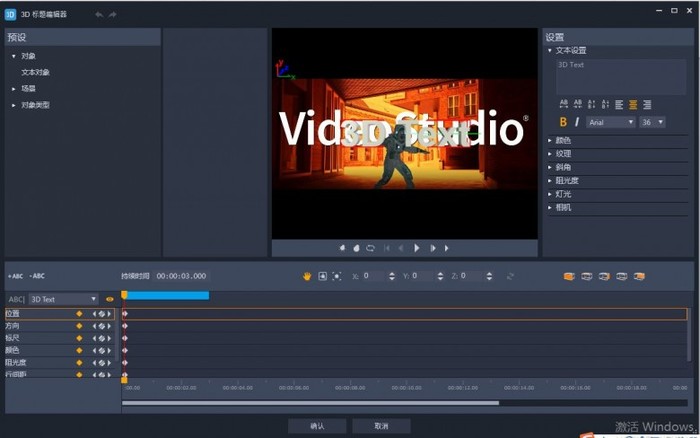Expand the 斜角 settings section
Image resolution: width=700 pixels, height=438 pixels.
coord(550,167)
